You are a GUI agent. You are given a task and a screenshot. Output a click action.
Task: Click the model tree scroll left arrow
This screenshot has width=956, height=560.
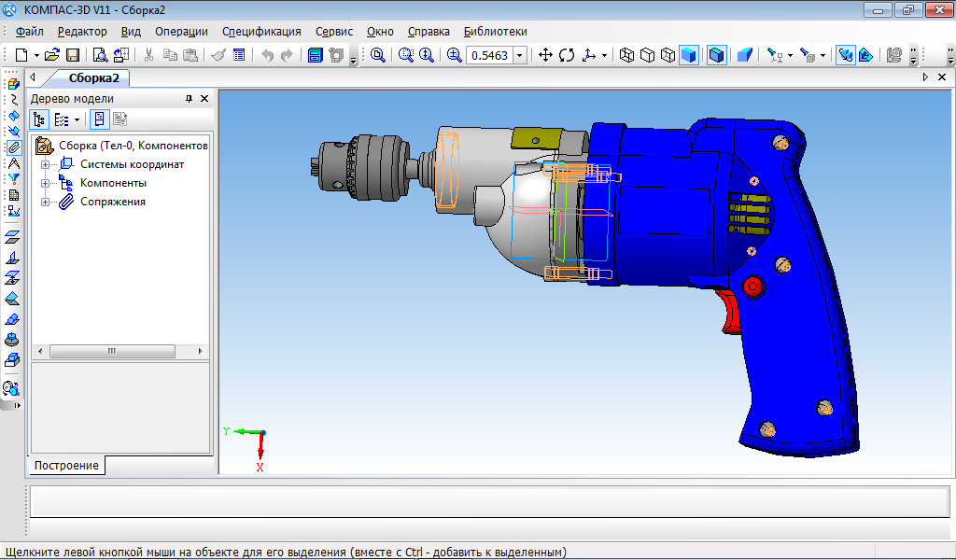coord(40,351)
